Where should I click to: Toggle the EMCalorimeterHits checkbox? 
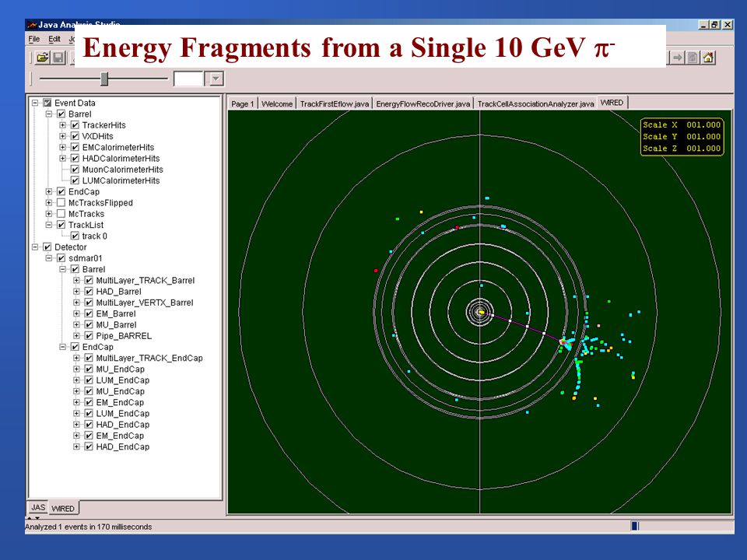coord(75,147)
